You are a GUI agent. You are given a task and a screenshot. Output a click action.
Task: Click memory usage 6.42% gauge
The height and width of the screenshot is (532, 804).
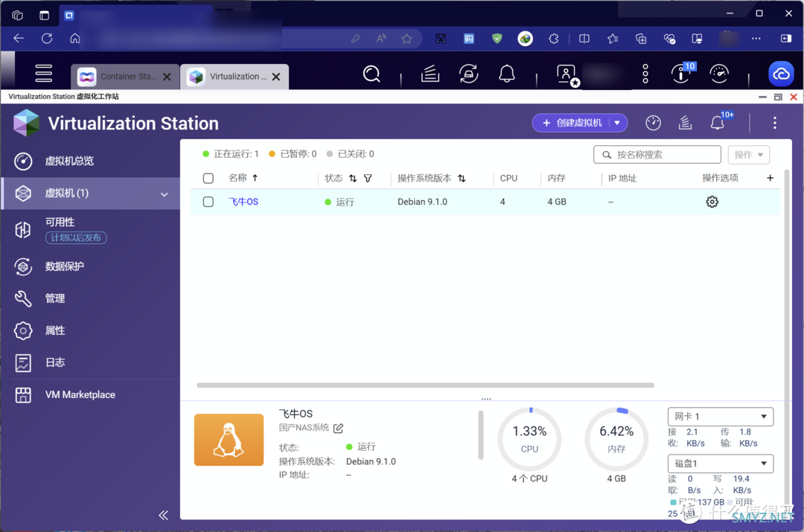click(616, 439)
